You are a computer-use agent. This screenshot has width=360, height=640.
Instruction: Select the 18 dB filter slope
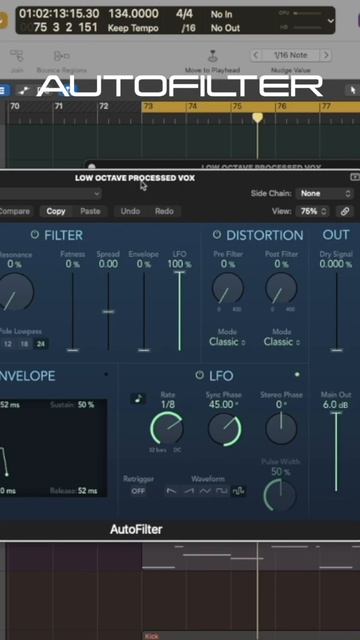tap(24, 344)
